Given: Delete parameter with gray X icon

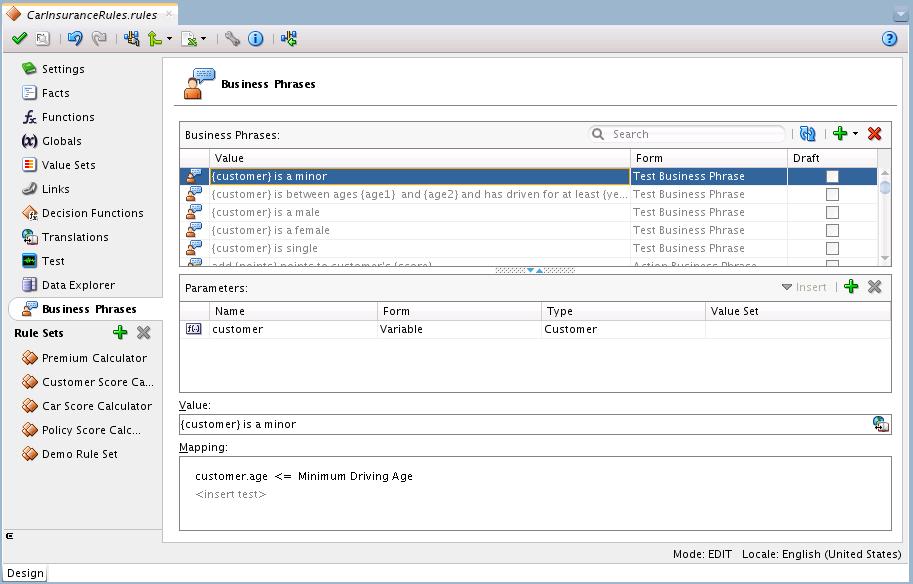Looking at the screenshot, I should pyautogui.click(x=874, y=286).
